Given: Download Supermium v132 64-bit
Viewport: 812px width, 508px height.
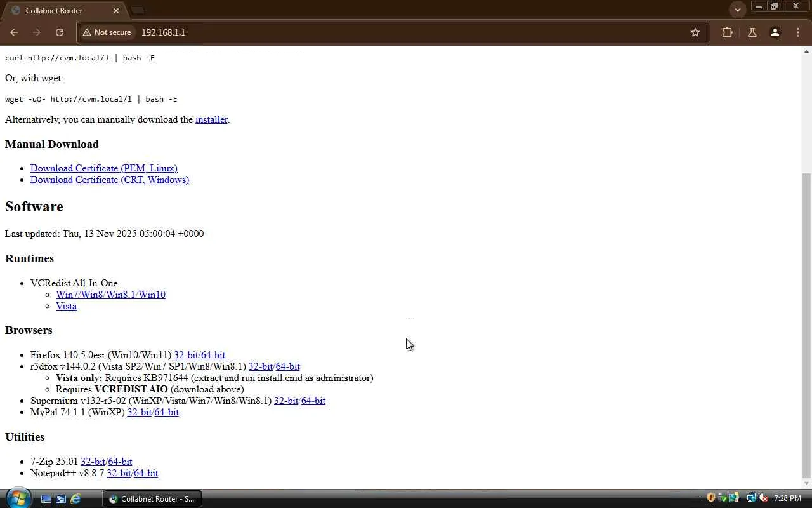Looking at the screenshot, I should click(313, 401).
